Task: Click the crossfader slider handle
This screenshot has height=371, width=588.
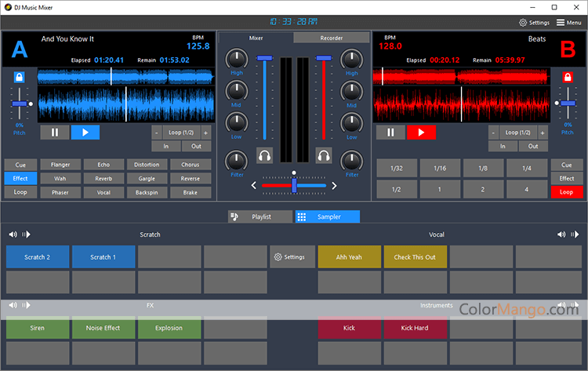Action: coord(294,185)
